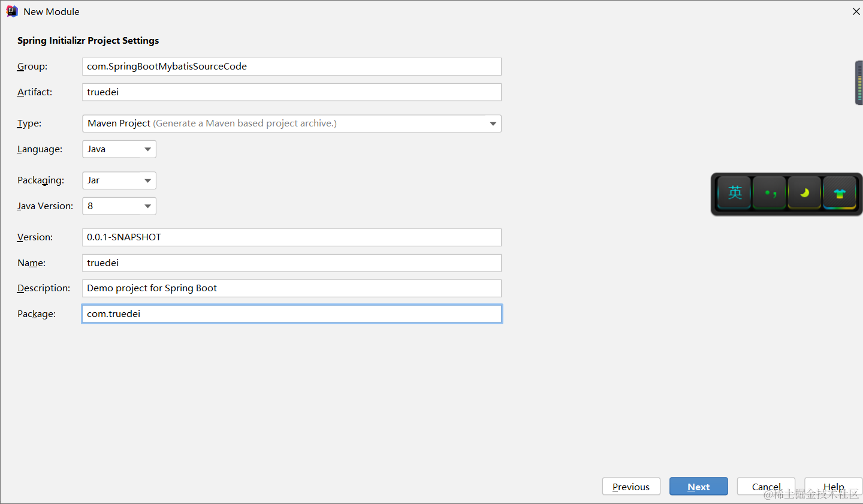863x504 pixels.
Task: Click the Previous button
Action: coord(631,487)
